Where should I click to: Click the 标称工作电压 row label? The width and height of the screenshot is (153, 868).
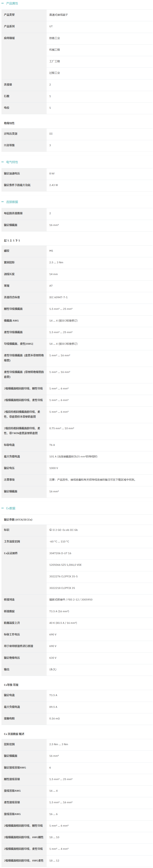tap(12, 635)
